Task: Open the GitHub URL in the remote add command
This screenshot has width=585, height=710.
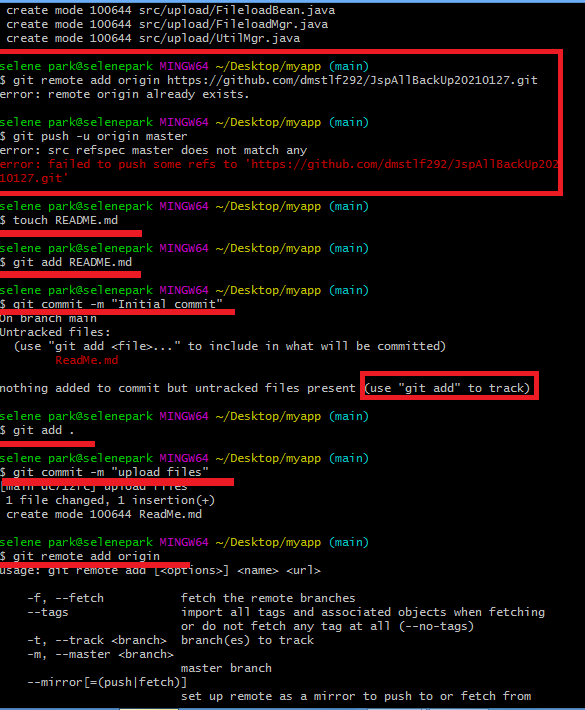Action: point(352,81)
